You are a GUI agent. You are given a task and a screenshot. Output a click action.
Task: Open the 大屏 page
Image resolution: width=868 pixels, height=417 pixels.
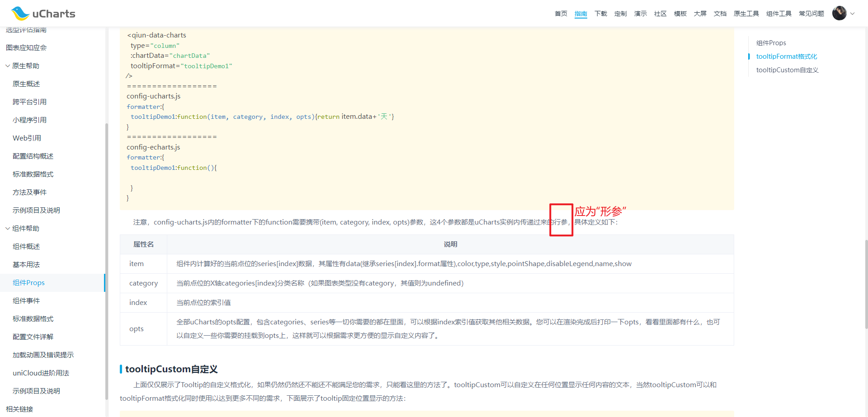pos(700,14)
